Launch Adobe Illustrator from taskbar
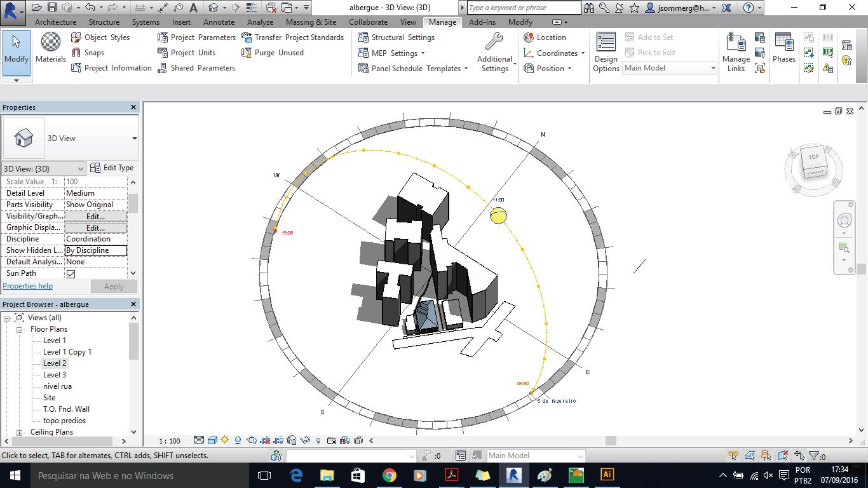868x488 pixels. [x=607, y=475]
